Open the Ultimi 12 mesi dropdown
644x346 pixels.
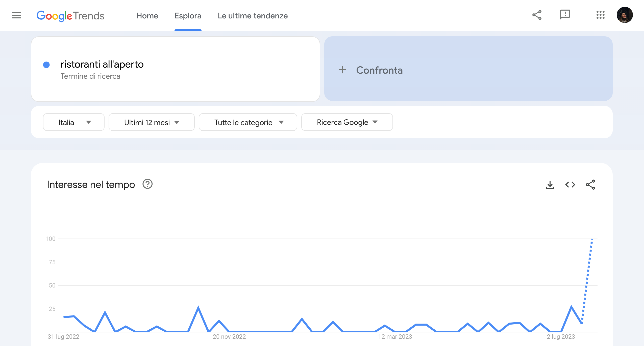click(152, 122)
